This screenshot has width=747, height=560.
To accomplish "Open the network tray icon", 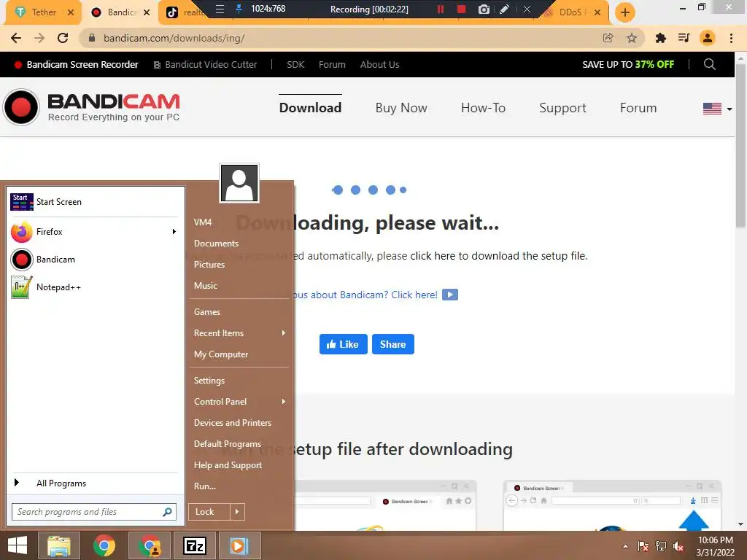I will 661,546.
